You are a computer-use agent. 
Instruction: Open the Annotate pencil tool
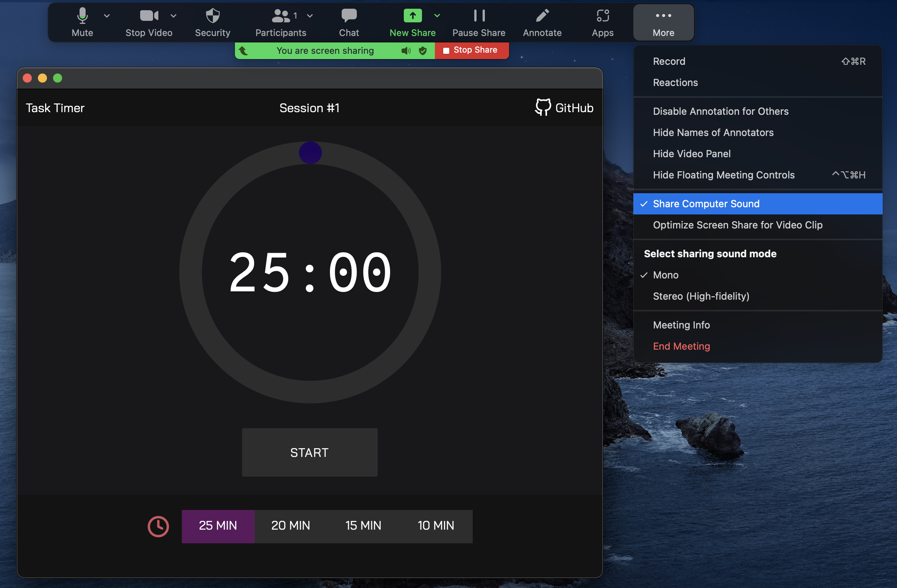[542, 22]
